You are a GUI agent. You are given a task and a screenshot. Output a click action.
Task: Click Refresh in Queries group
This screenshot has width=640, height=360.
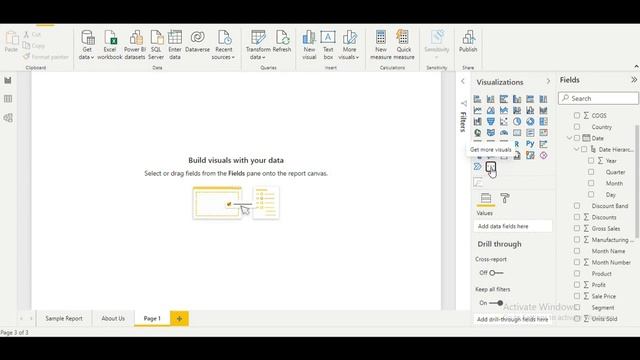click(282, 42)
